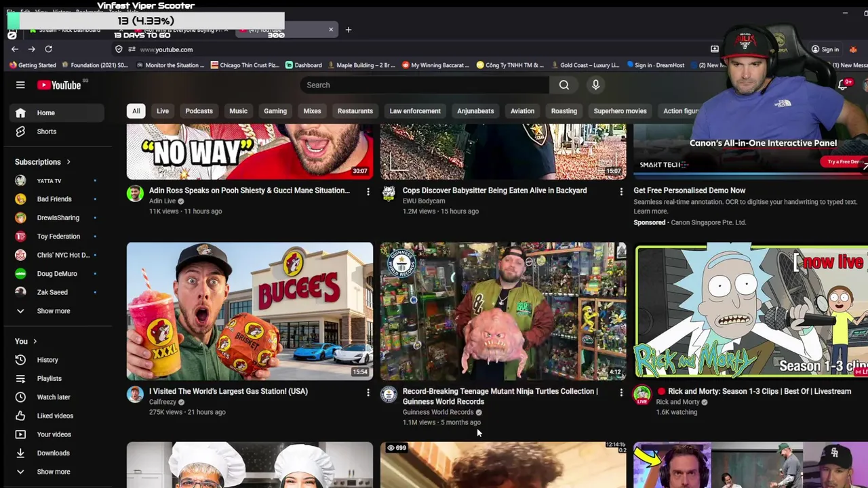The image size is (868, 488).
Task: Select the Mixes filter chip
Action: 312,111
